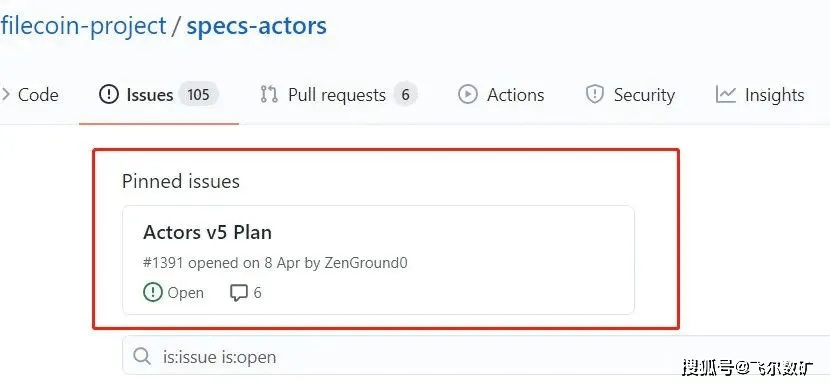Go to the Security tab

[630, 95]
